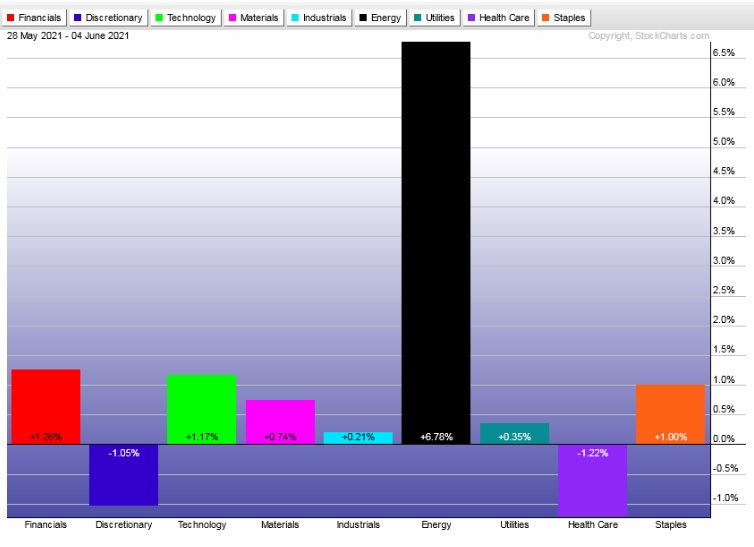This screenshot has height=547, width=754.
Task: Click the 5.0% y-axis tick label
Action: tap(724, 141)
